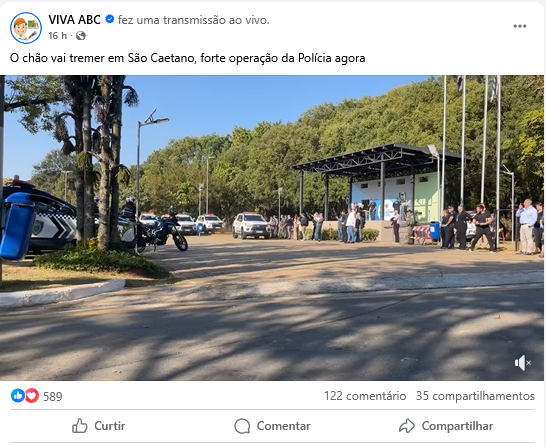Image resolution: width=546 pixels, height=447 pixels.
Task: Click the blue like reaction icon
Action: 18,396
